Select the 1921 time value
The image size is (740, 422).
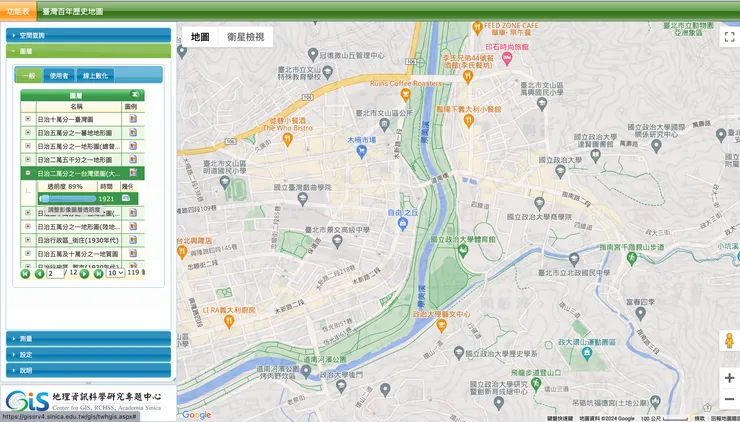click(106, 199)
